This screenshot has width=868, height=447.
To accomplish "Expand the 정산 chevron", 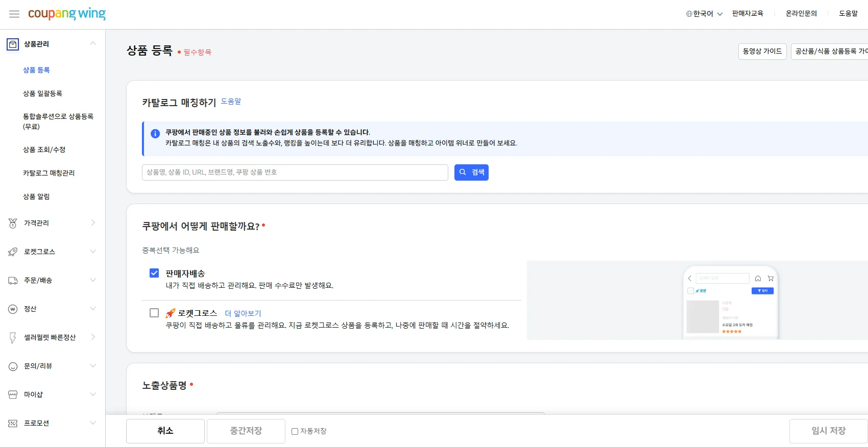I will [x=93, y=308].
